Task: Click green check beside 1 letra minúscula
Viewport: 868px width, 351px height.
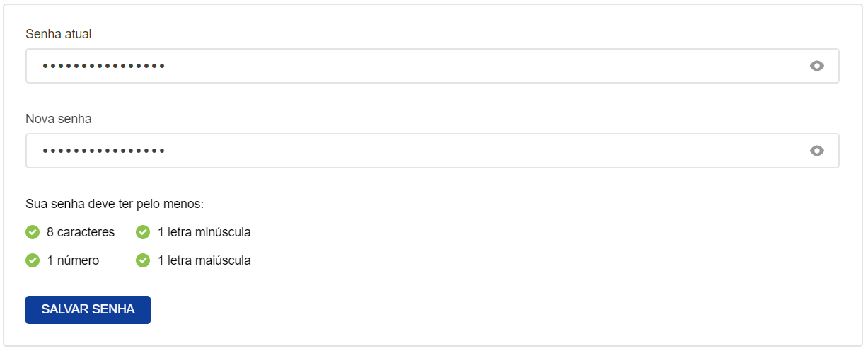Action: [x=143, y=232]
